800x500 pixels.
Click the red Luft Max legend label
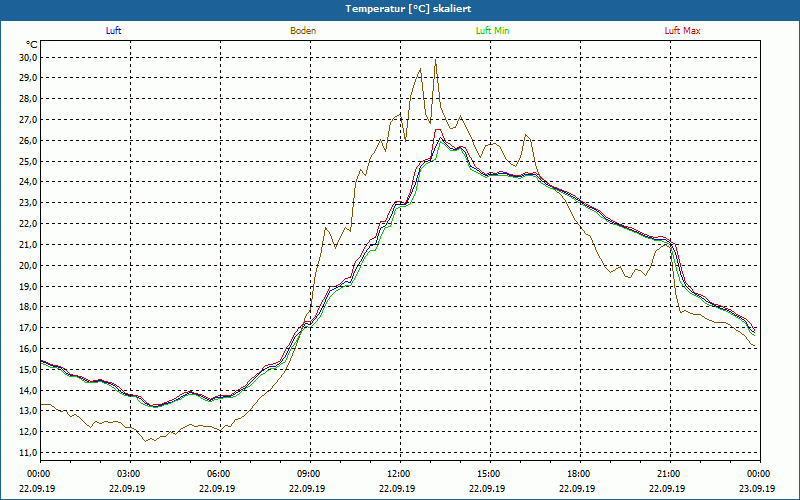pyautogui.click(x=682, y=31)
